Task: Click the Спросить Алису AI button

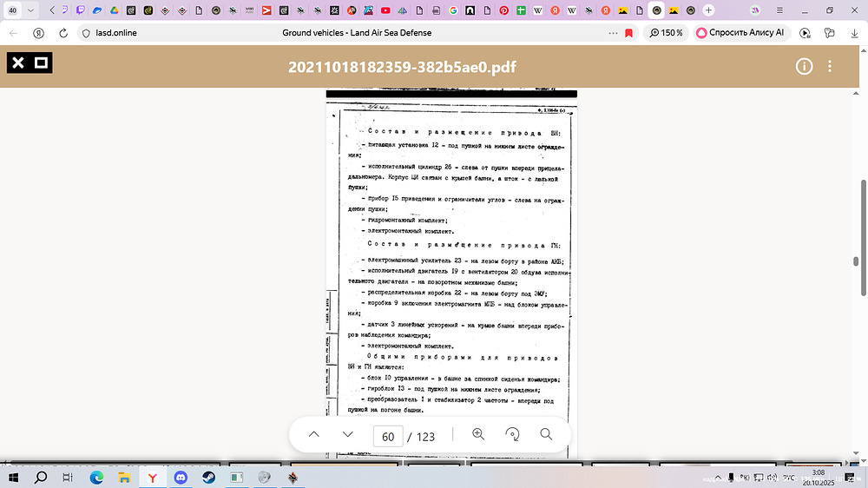Action: [740, 33]
